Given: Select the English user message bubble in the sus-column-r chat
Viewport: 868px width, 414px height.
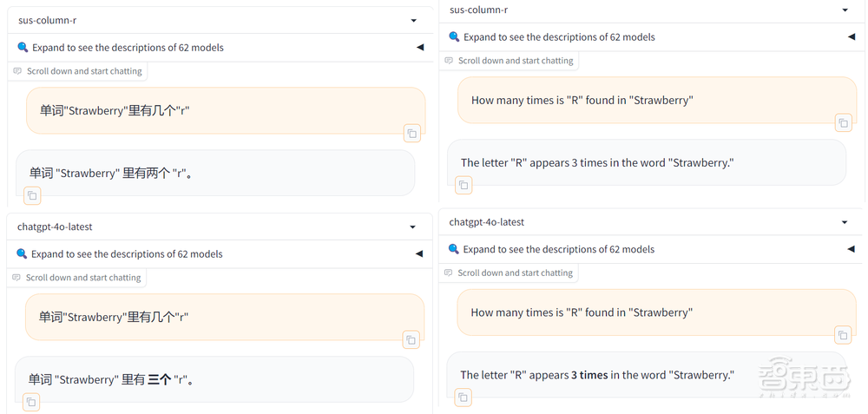Looking at the screenshot, I should pos(656,101).
